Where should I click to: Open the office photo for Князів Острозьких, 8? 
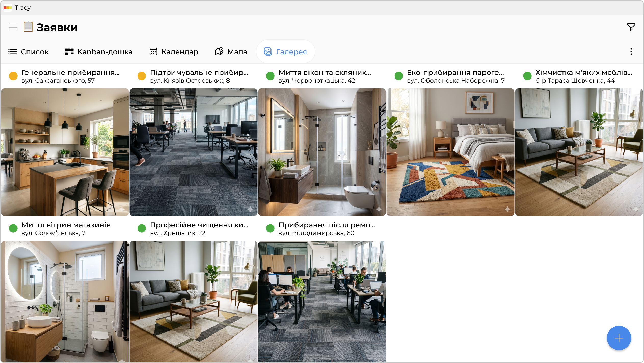193,152
